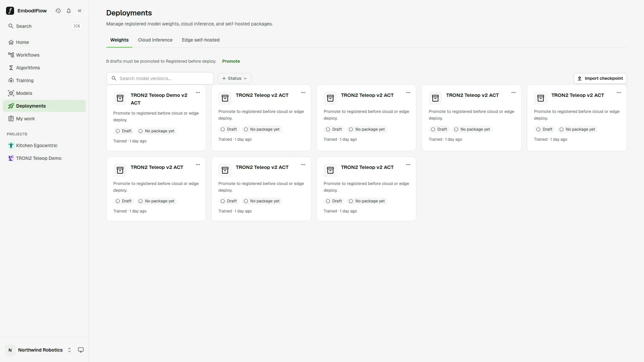The image size is (644, 362).
Task: Switch to Cloud inference tab
Action: pos(155,40)
